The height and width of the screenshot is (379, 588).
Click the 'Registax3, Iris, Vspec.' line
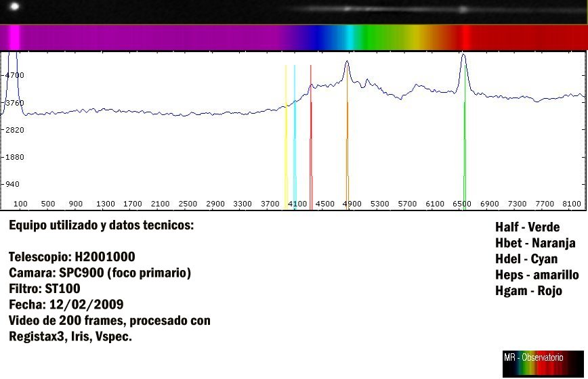(x=70, y=336)
